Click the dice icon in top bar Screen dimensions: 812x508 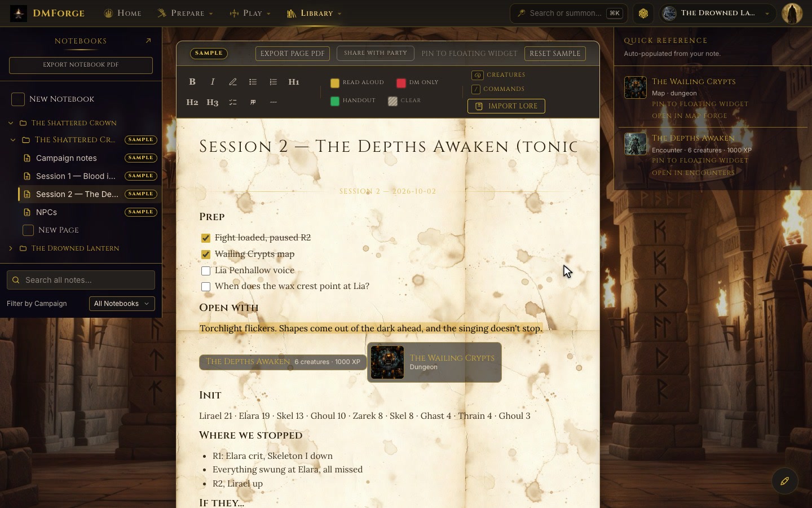[643, 14]
